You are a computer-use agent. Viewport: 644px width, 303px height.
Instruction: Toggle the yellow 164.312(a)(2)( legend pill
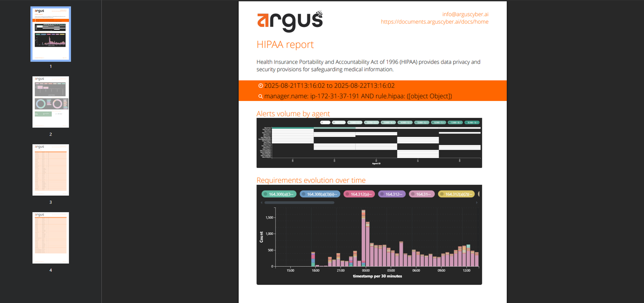pos(456,194)
